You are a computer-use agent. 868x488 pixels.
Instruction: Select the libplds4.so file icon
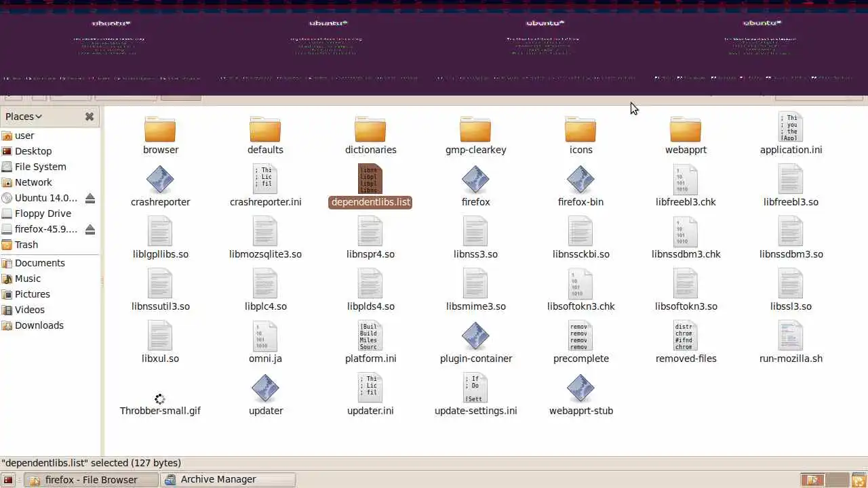[370, 284]
